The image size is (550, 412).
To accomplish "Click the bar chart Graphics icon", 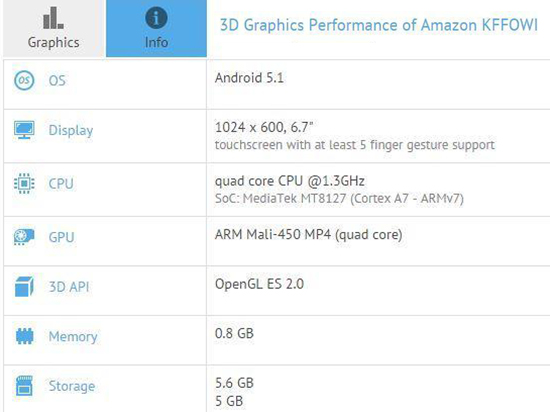I will (x=53, y=18).
